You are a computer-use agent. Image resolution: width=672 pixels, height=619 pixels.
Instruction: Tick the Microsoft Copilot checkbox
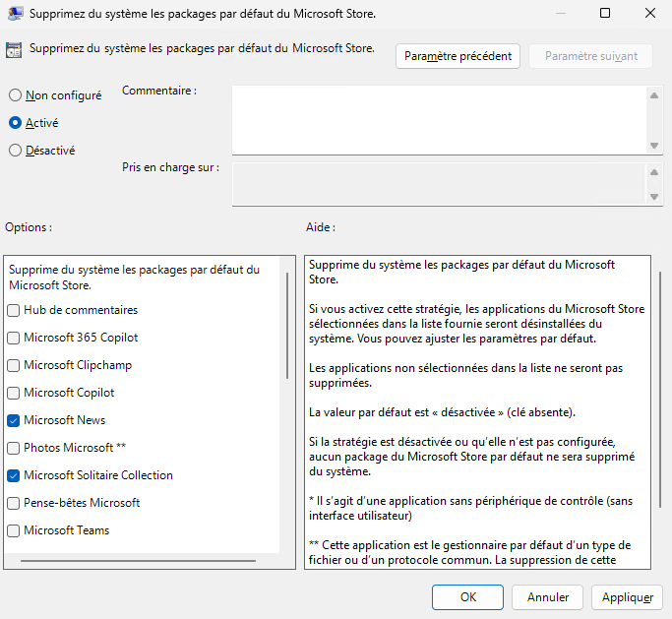tap(14, 393)
